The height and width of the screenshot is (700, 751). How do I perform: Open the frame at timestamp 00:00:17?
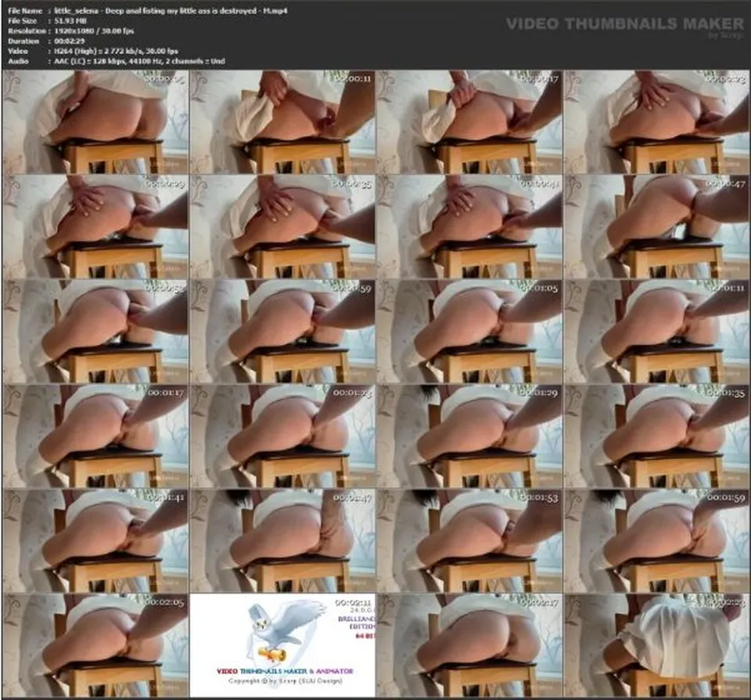pyautogui.click(x=470, y=122)
